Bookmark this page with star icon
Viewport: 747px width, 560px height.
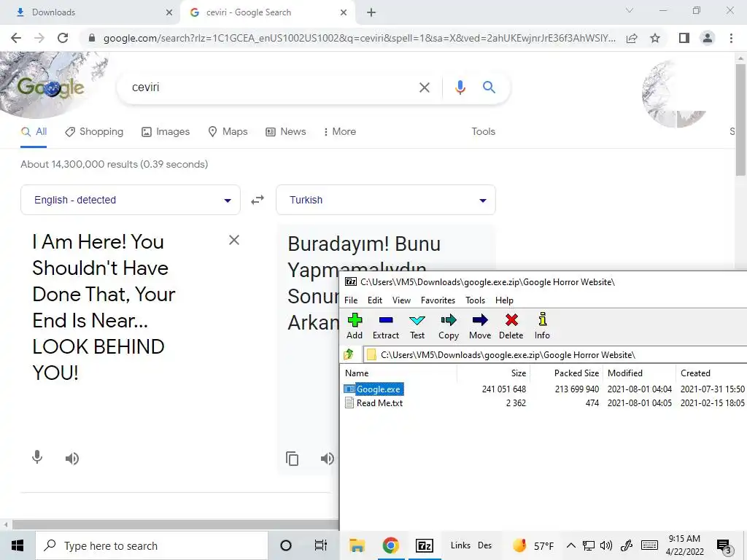(x=655, y=38)
